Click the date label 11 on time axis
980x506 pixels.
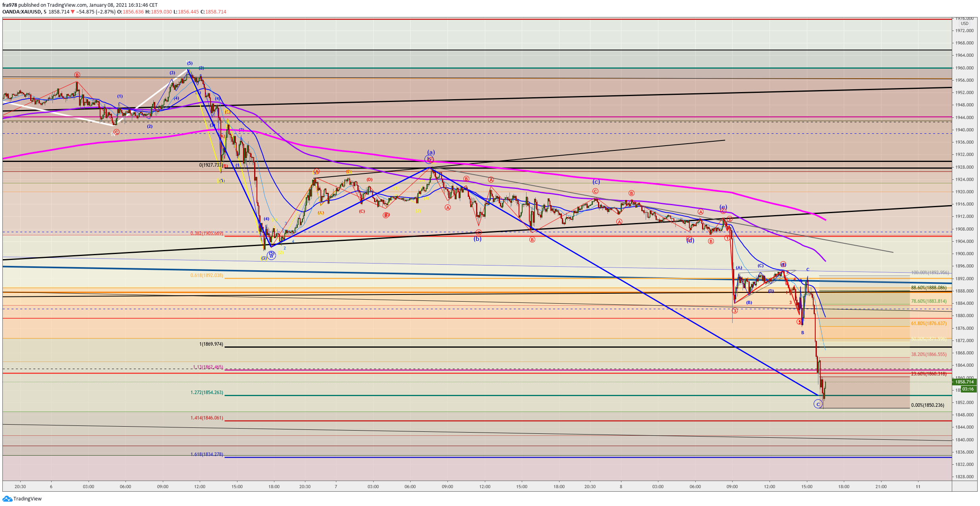pyautogui.click(x=918, y=487)
